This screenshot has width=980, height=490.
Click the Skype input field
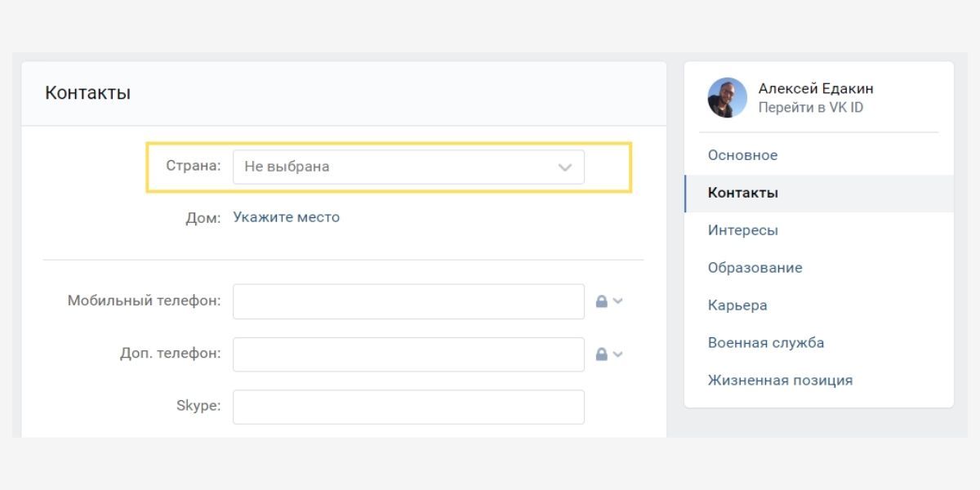[408, 407]
